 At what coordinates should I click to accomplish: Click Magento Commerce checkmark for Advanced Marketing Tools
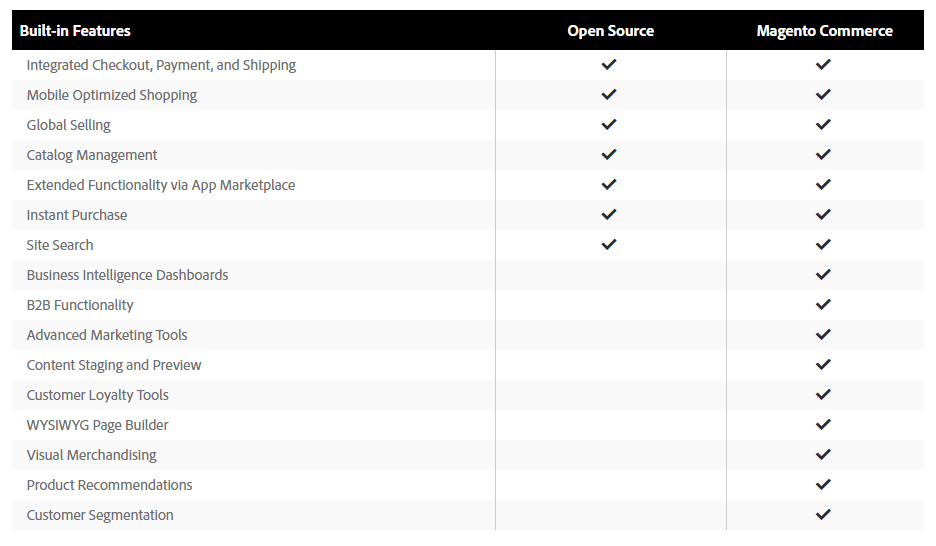coord(823,334)
